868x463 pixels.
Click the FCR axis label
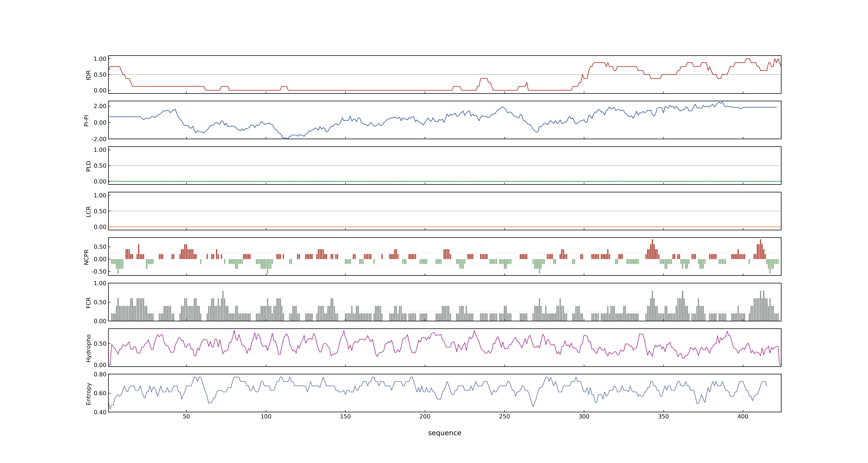88,303
